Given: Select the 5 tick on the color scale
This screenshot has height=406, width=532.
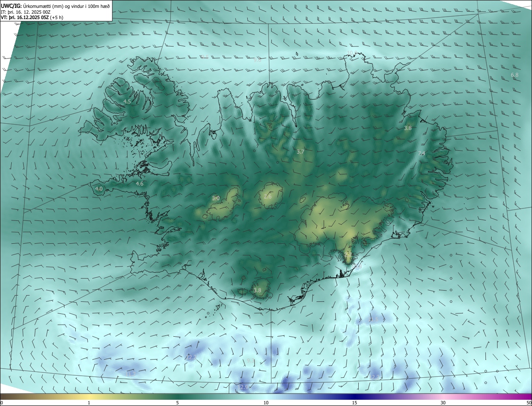Looking at the screenshot, I should click(177, 403).
